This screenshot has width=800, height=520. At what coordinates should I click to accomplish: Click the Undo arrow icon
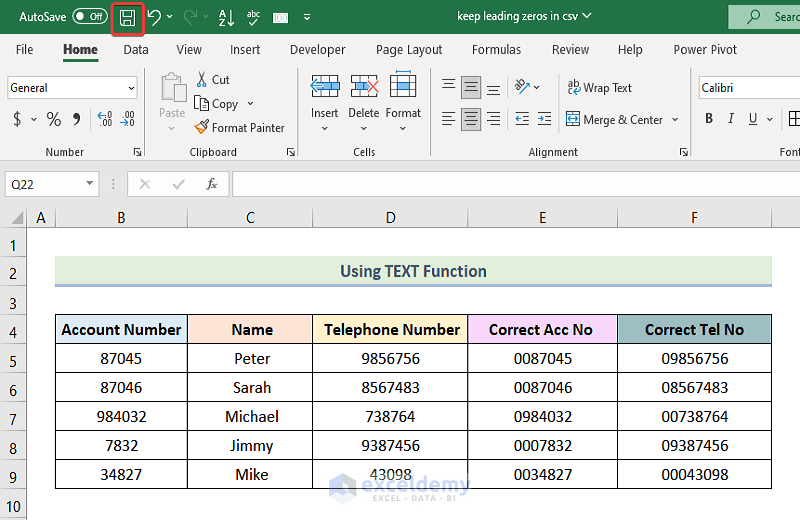tap(155, 17)
